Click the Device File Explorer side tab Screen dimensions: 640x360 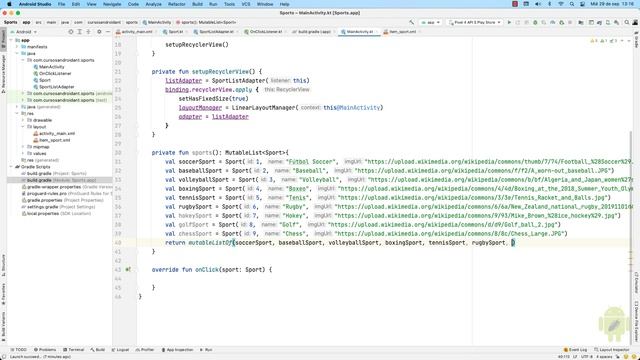click(x=636, y=321)
